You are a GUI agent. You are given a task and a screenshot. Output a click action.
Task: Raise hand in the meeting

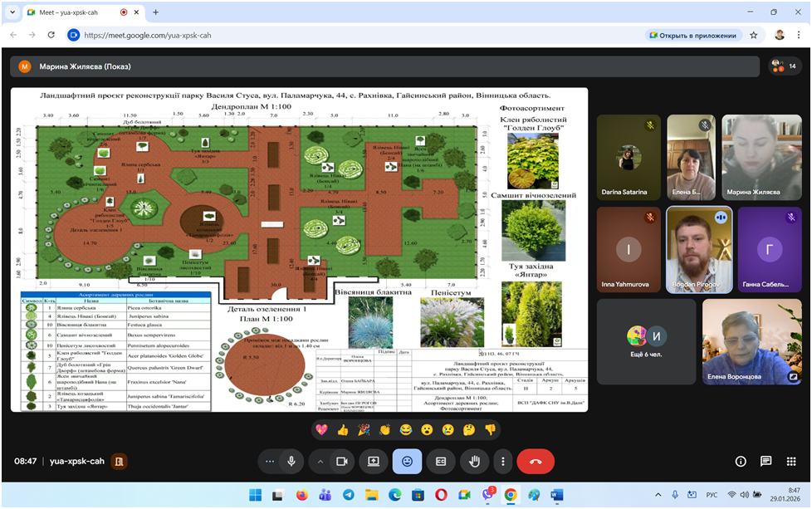pyautogui.click(x=475, y=461)
